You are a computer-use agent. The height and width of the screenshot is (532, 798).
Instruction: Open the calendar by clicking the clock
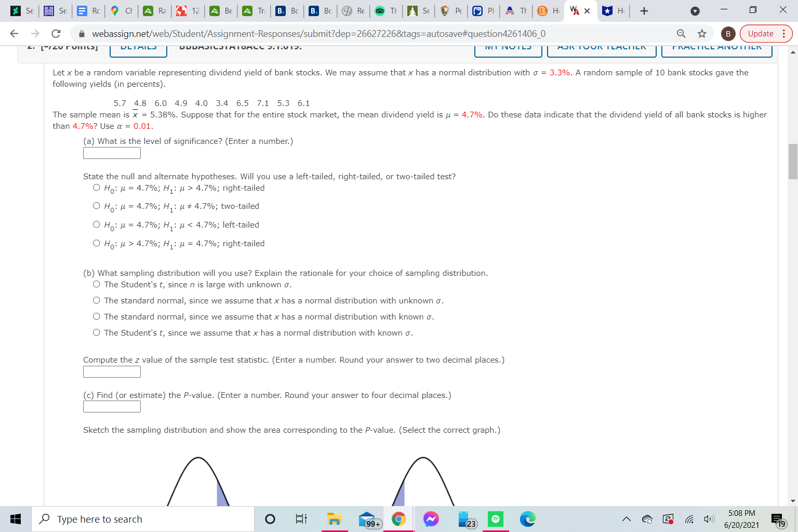(741, 518)
